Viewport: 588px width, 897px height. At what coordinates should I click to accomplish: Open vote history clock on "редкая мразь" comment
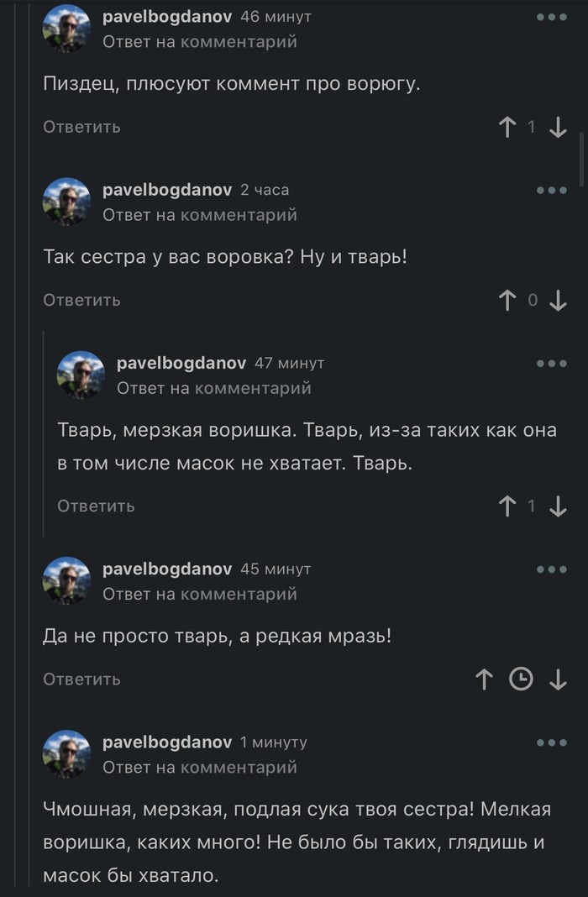click(x=522, y=679)
